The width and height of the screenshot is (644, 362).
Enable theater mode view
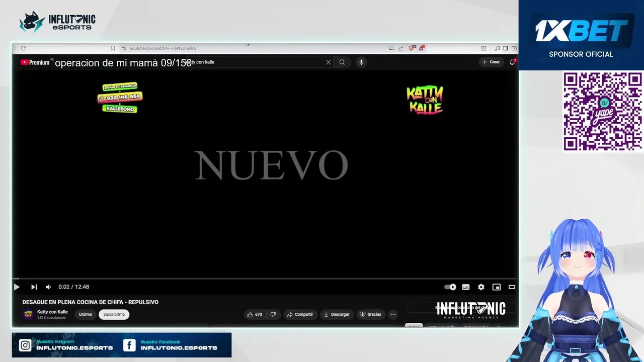pos(512,287)
